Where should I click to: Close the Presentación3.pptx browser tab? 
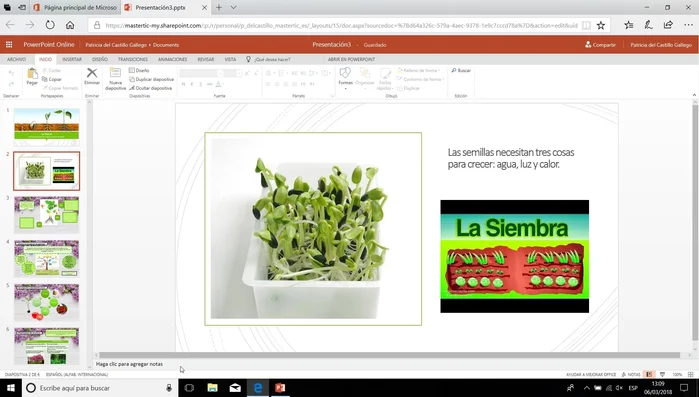(204, 8)
